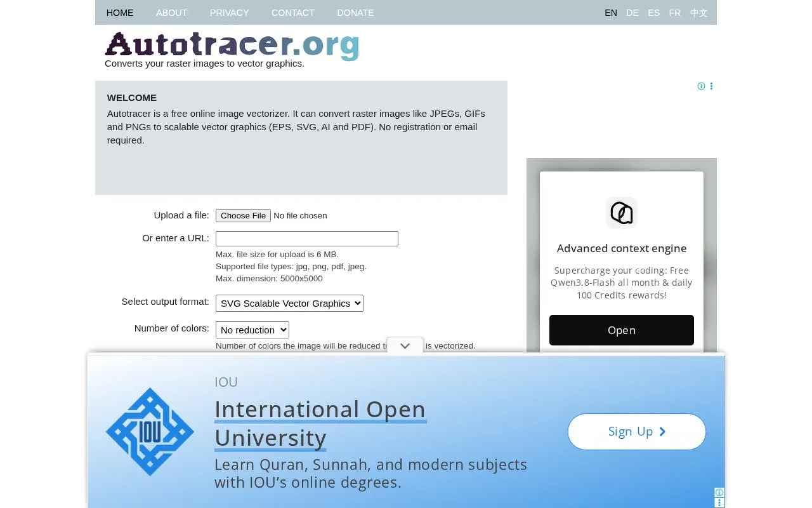Click 'Converts your raster images to vector graphics.'
The width and height of the screenshot is (812, 508).
(x=204, y=63)
